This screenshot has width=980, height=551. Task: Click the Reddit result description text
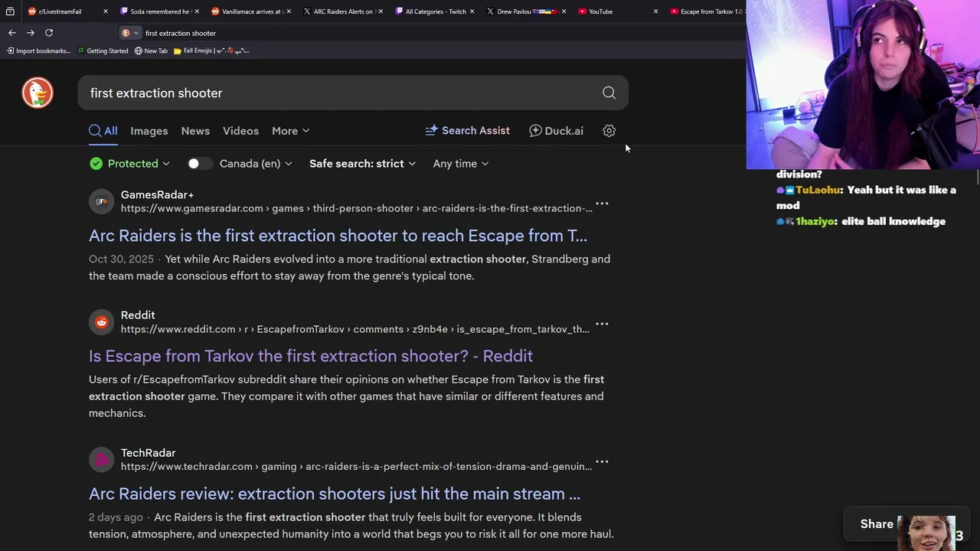(x=346, y=396)
